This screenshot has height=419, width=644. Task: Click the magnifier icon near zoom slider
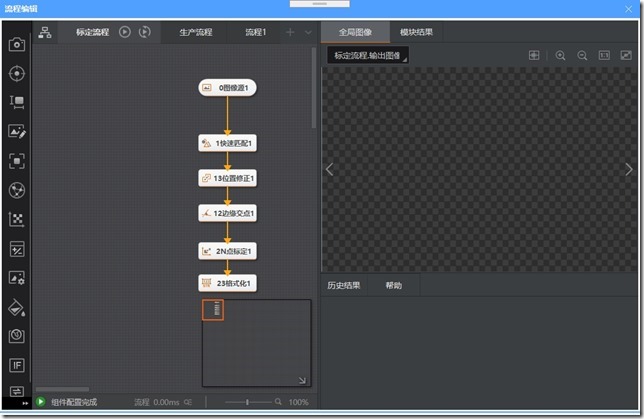point(278,401)
